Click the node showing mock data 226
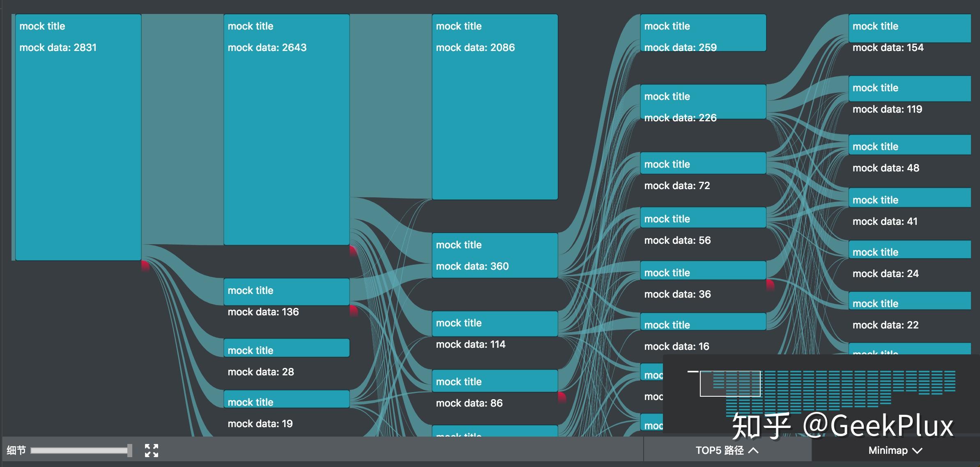Image resolution: width=980 pixels, height=467 pixels. [703, 102]
